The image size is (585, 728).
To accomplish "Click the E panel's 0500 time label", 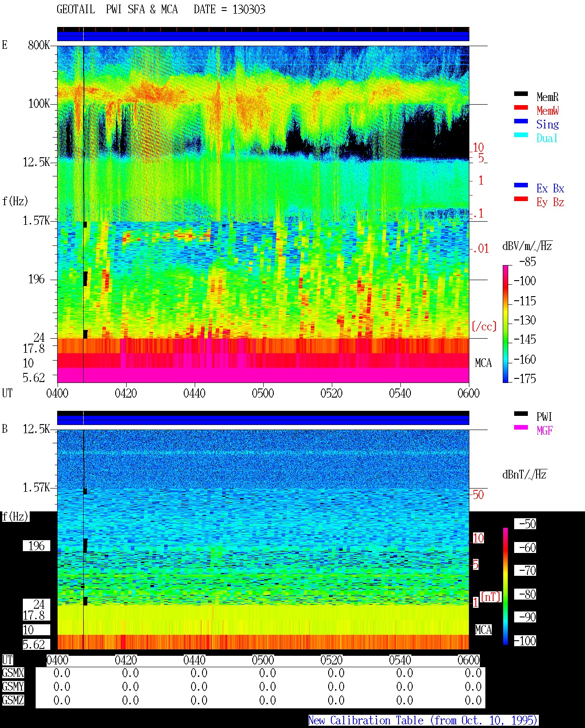I will [263, 393].
